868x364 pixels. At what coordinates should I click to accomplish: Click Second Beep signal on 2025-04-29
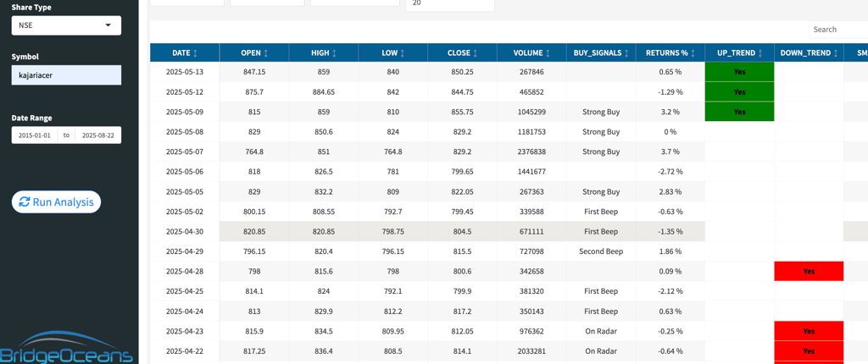601,251
